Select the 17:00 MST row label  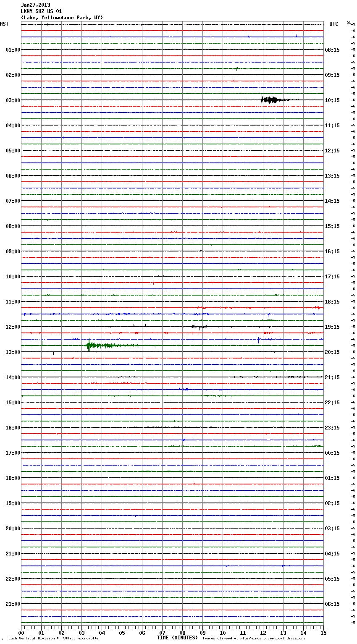tap(13, 453)
